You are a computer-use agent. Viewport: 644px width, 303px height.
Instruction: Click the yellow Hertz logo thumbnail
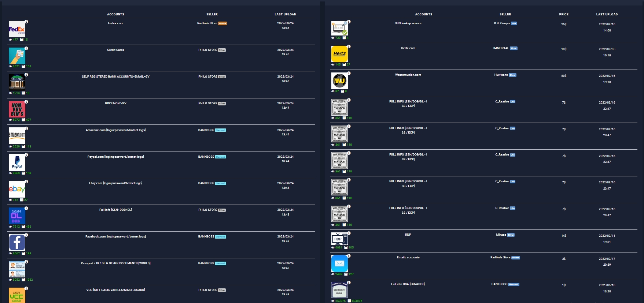tap(339, 54)
